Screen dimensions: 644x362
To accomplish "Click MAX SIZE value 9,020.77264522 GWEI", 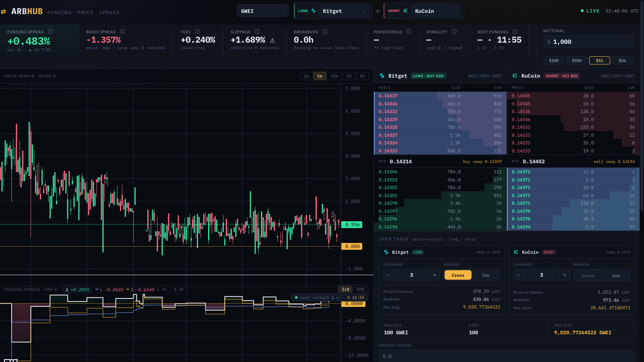I will [x=582, y=333].
